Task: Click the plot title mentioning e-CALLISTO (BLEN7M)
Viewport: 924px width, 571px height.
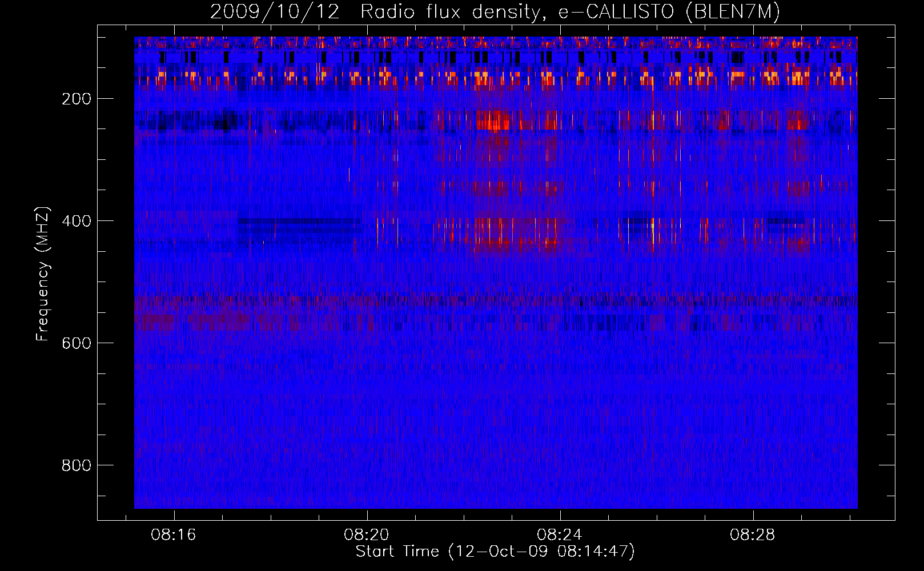Action: 495,11
